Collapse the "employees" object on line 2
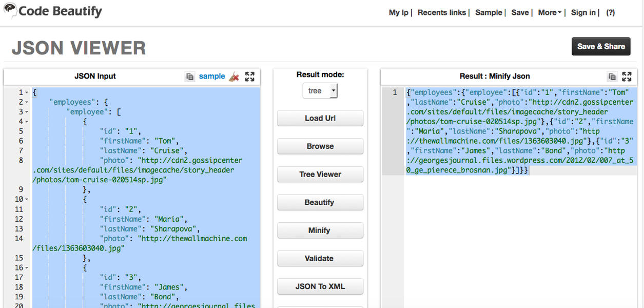 tap(27, 103)
